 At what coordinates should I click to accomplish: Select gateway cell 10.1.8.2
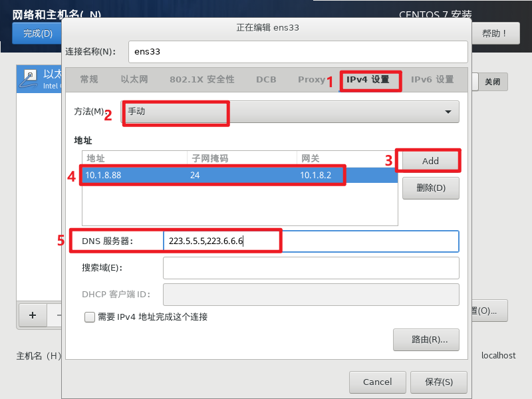(x=315, y=176)
